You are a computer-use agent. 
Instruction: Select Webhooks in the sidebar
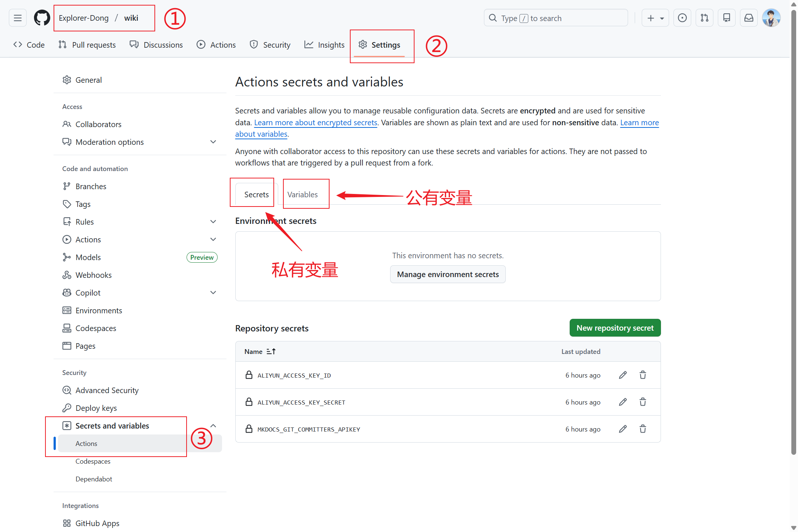click(93, 275)
